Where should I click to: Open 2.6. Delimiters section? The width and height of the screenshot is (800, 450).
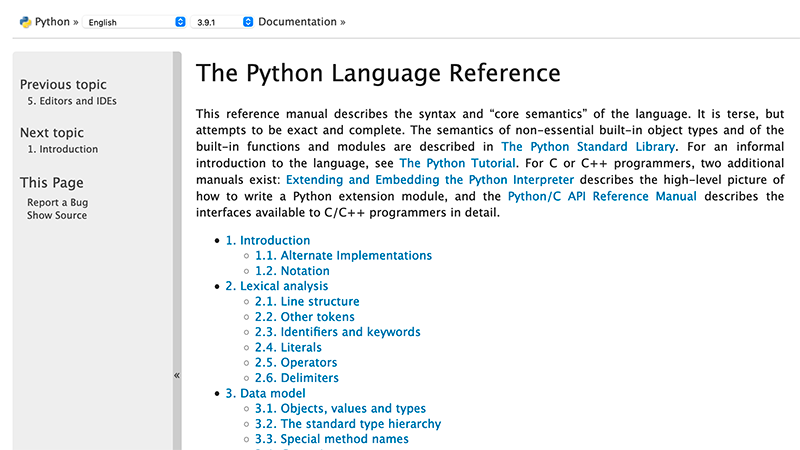tap(297, 378)
